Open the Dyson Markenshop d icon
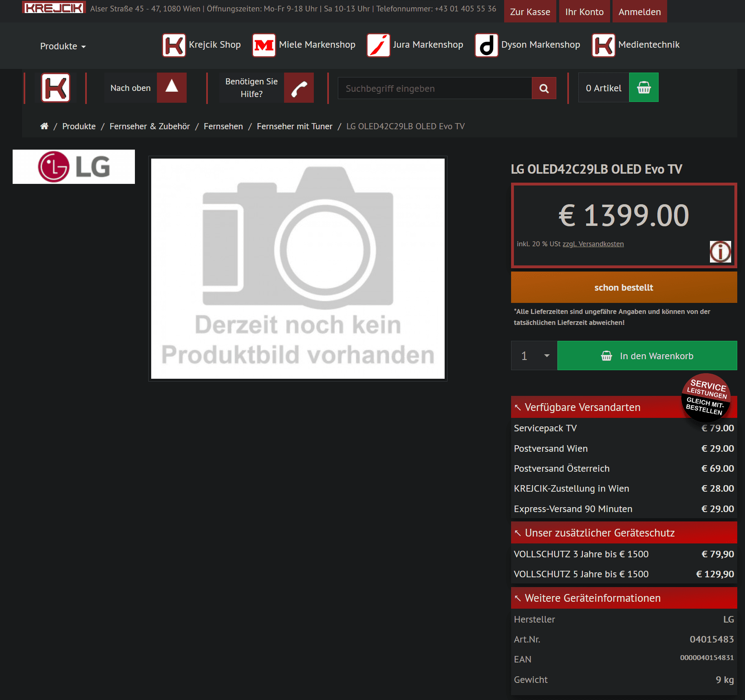 487,45
